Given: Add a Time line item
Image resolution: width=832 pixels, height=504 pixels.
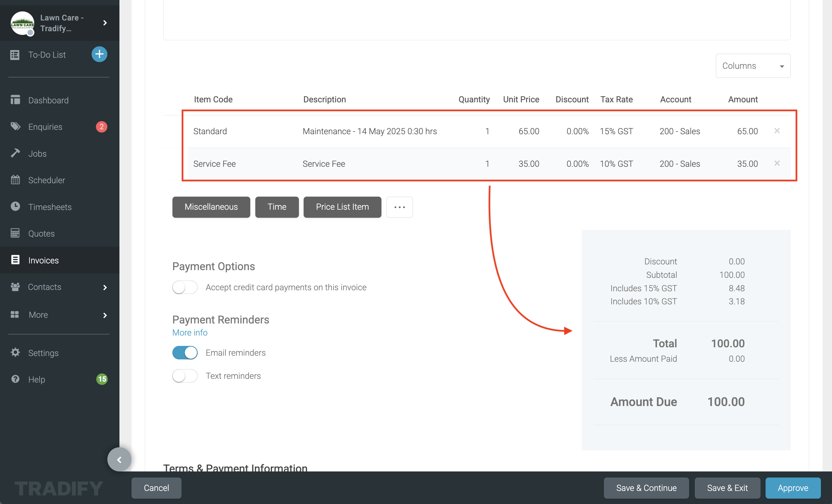Looking at the screenshot, I should tap(277, 207).
